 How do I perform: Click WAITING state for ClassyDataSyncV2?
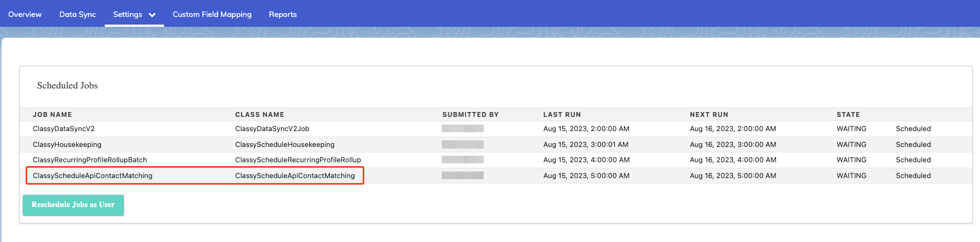tap(851, 129)
